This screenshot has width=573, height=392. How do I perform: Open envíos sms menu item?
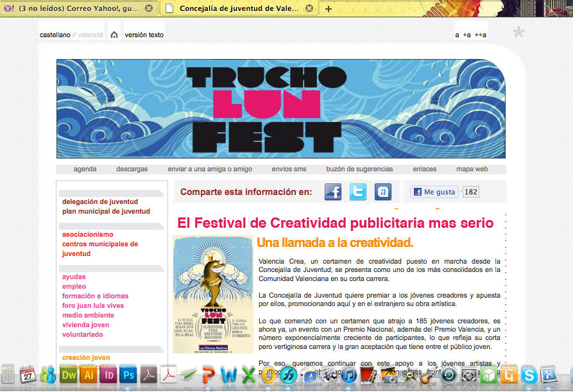pos(289,169)
